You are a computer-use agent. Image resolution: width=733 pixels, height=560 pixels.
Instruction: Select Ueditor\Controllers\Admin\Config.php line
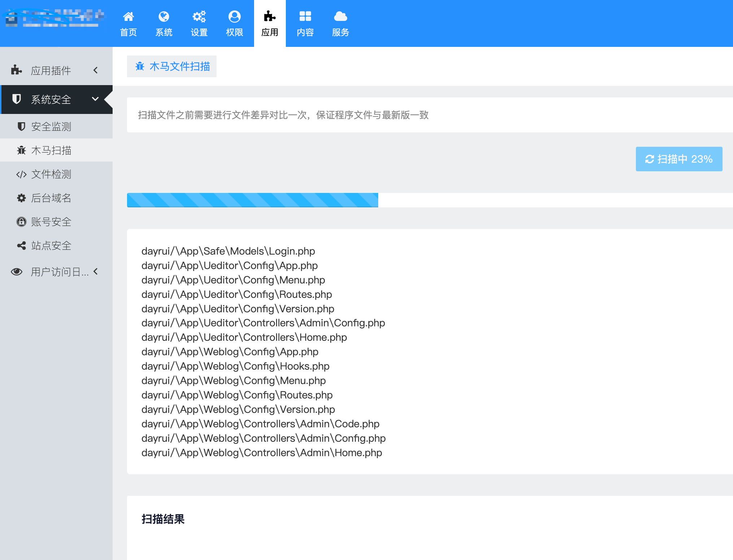[x=263, y=323]
